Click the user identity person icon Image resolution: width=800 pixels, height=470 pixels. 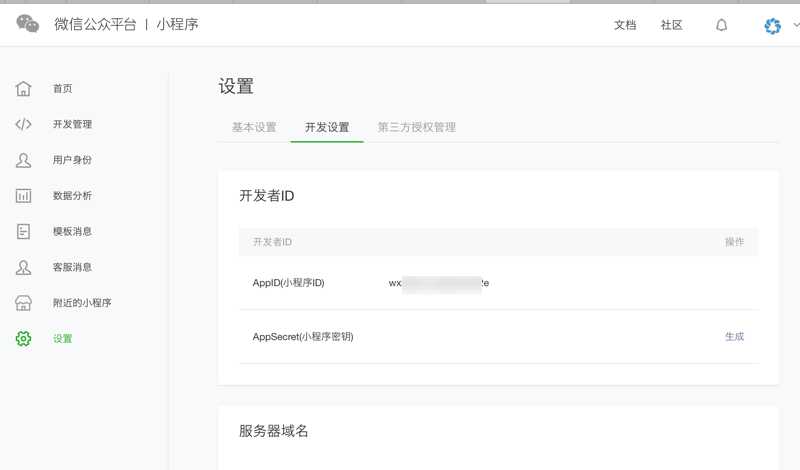(24, 160)
